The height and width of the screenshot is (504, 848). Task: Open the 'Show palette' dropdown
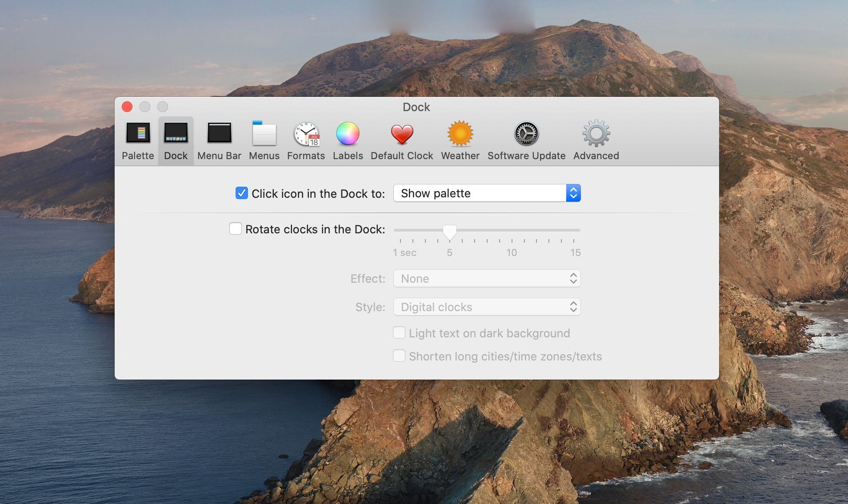pos(486,193)
